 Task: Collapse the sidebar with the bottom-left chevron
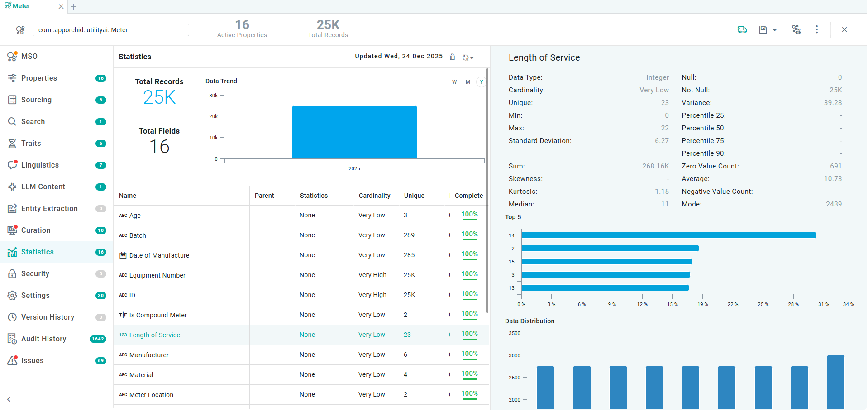tap(9, 399)
